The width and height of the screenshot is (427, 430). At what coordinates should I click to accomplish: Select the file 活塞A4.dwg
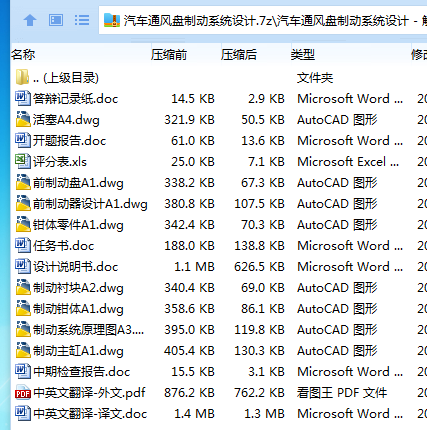point(66,120)
